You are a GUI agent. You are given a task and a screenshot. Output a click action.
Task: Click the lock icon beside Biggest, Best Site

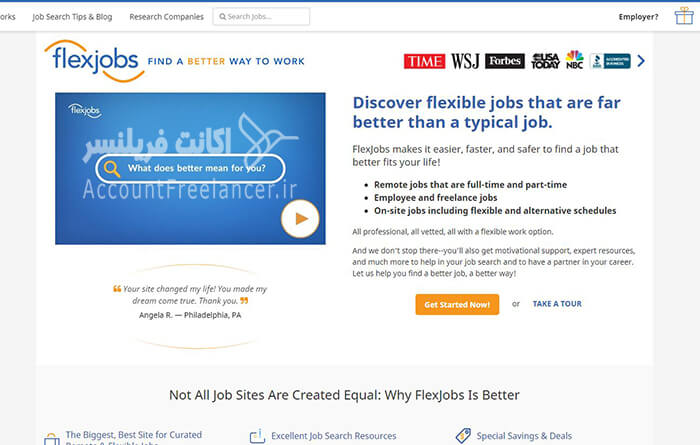[x=52, y=439]
